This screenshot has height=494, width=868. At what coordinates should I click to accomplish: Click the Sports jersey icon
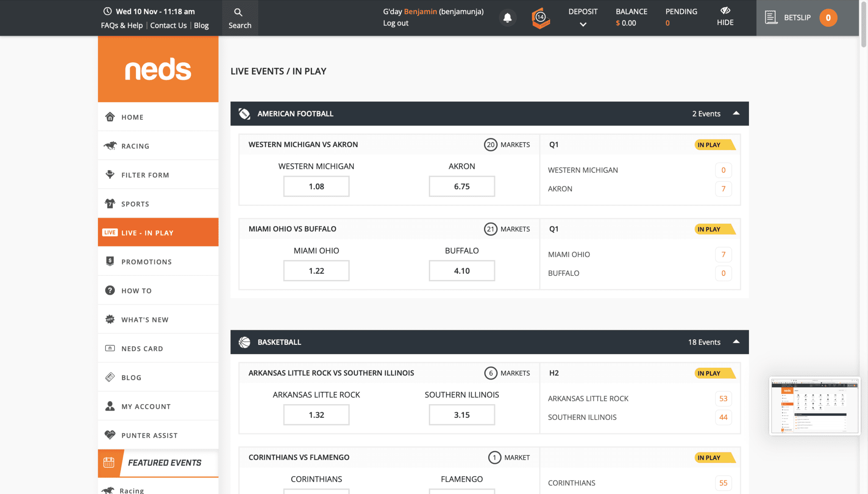coord(110,203)
